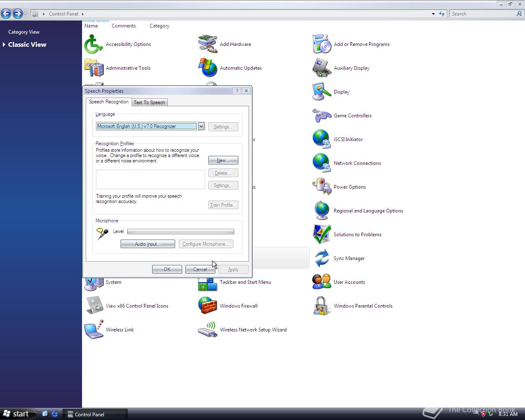Open the View x86 Control Panel Icons item

[94, 306]
